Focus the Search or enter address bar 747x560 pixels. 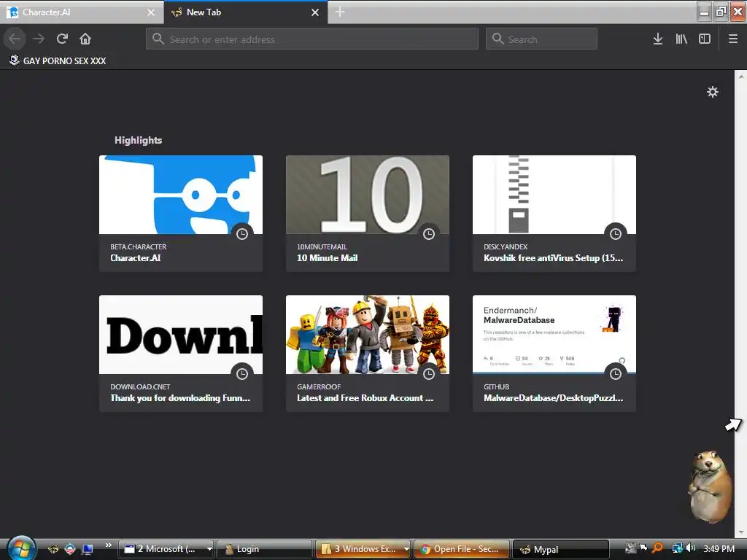(312, 39)
